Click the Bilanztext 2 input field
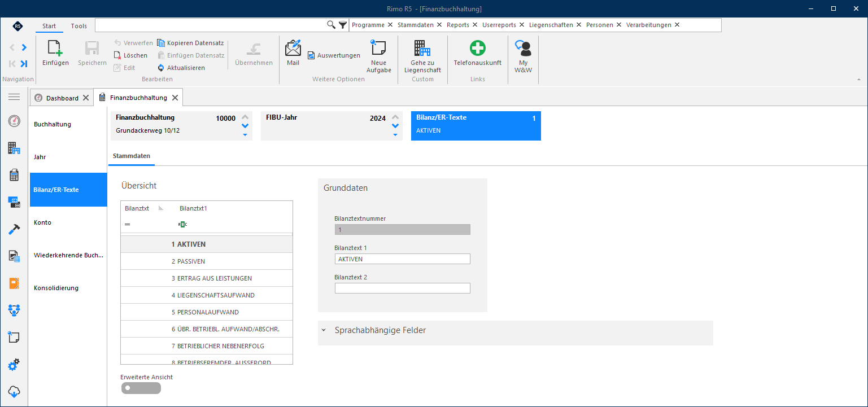The image size is (868, 407). click(403, 288)
